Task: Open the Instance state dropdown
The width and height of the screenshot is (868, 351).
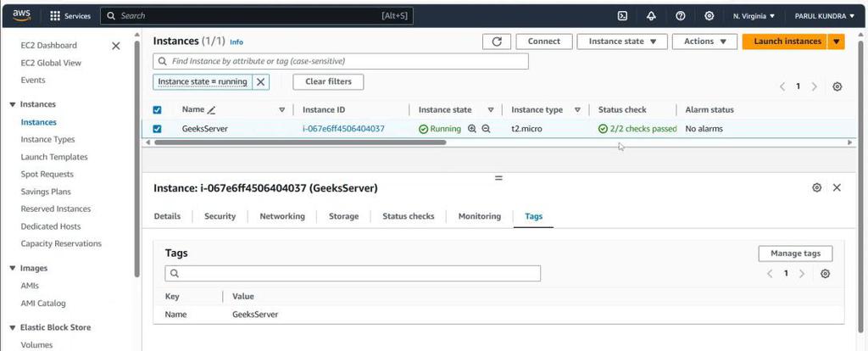Action: [x=622, y=42]
